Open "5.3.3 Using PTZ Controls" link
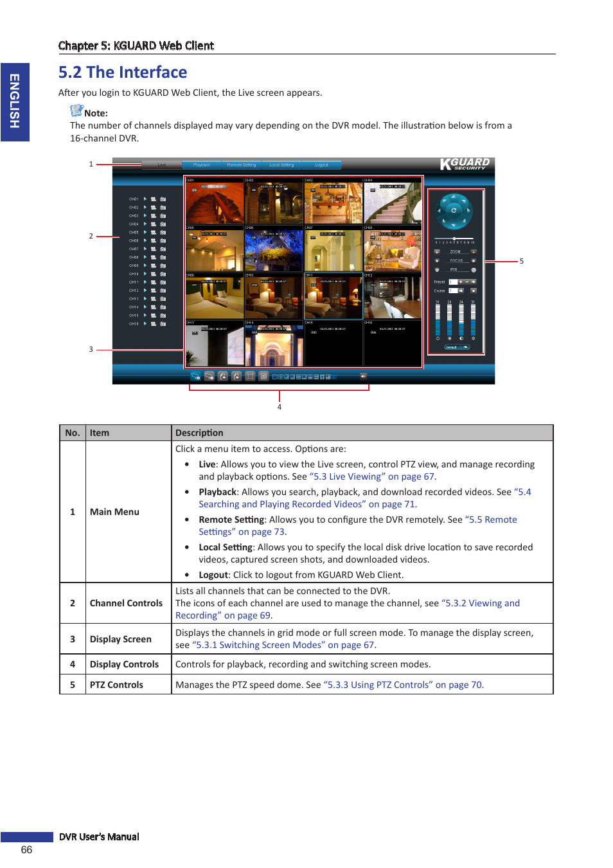613x868 pixels. (403, 685)
